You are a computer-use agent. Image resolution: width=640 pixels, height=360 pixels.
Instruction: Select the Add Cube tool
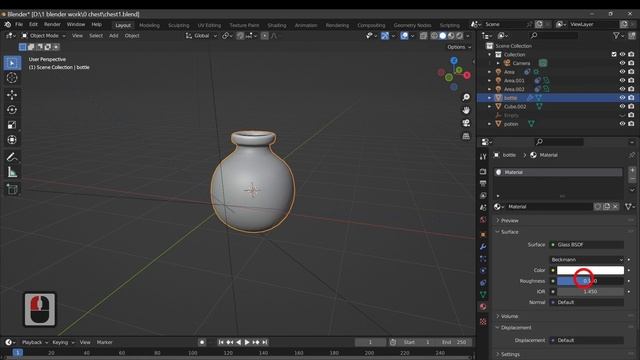click(x=12, y=189)
